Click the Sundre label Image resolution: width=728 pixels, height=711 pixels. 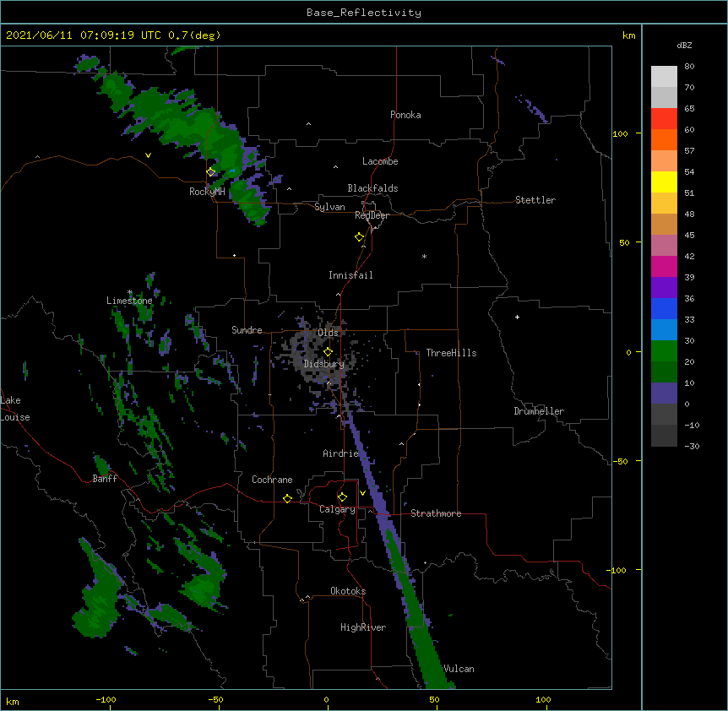click(x=247, y=330)
